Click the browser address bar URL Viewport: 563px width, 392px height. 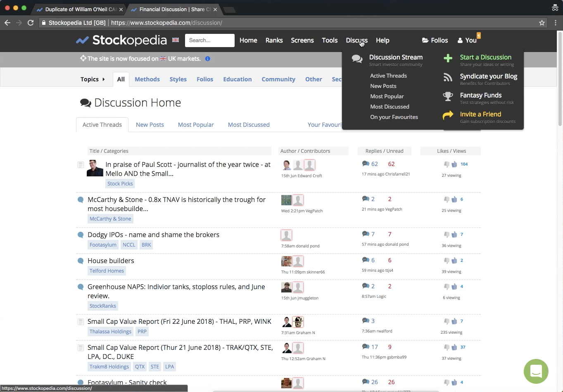[x=166, y=23]
